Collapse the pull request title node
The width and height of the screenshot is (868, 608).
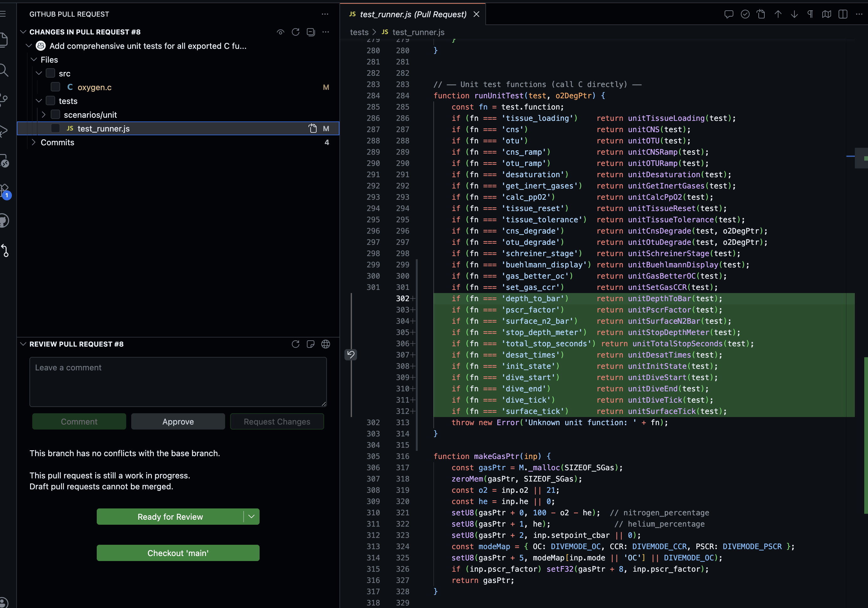click(29, 46)
